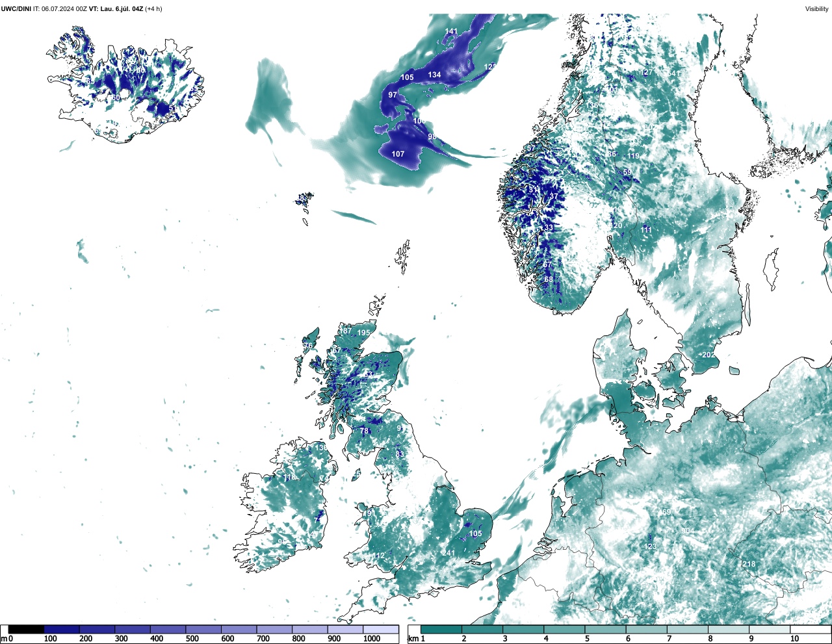Viewport: 832px width, 644px height.
Task: Select the 700–800 m light purple swatch
Action: 274,629
